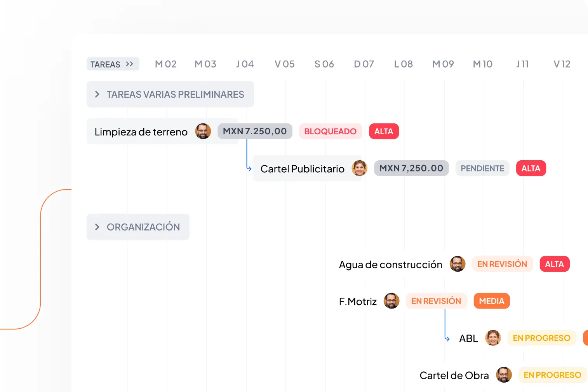This screenshot has height=392, width=588.
Task: Click the BLOQUEADO status tag
Action: pyautogui.click(x=330, y=131)
